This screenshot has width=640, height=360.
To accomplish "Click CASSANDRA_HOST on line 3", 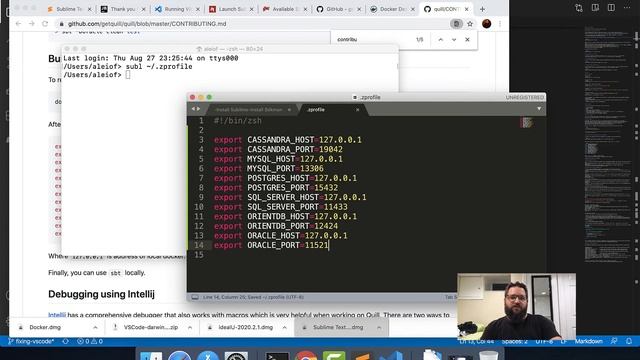I will (x=281, y=140).
